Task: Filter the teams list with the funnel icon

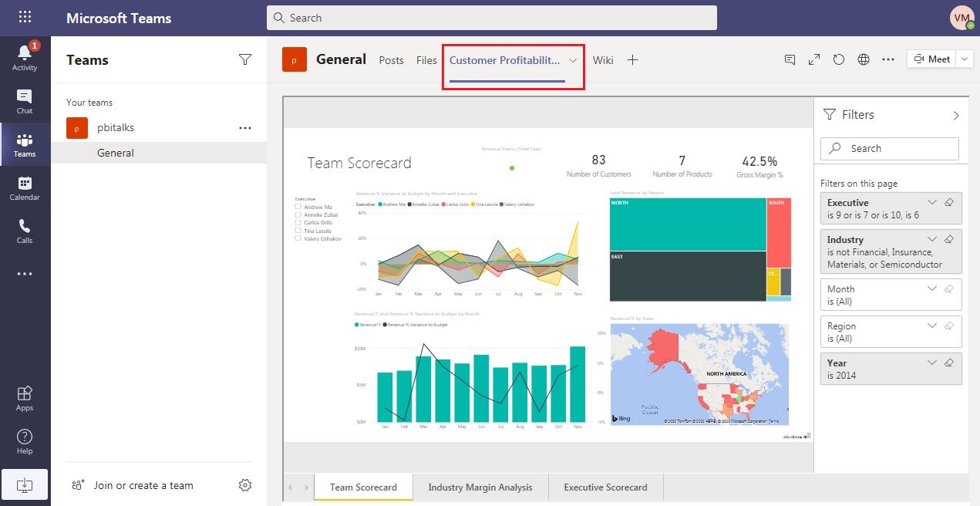Action: click(245, 59)
